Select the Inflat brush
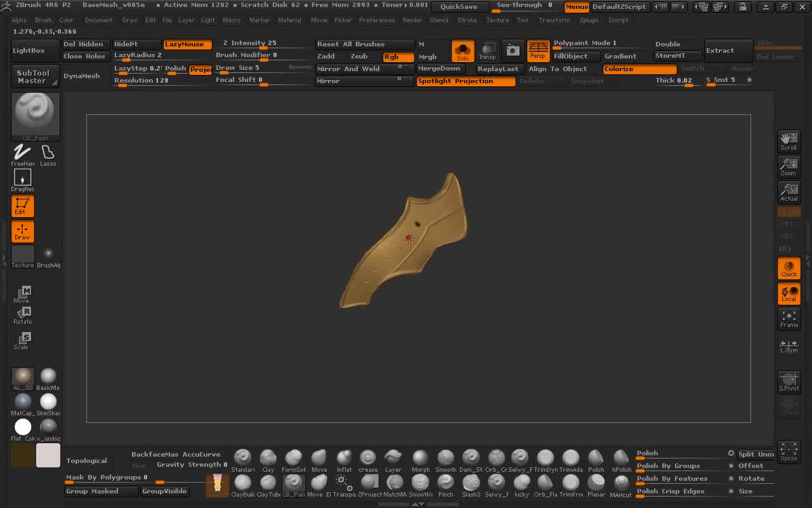This screenshot has height=508, width=812. click(344, 461)
